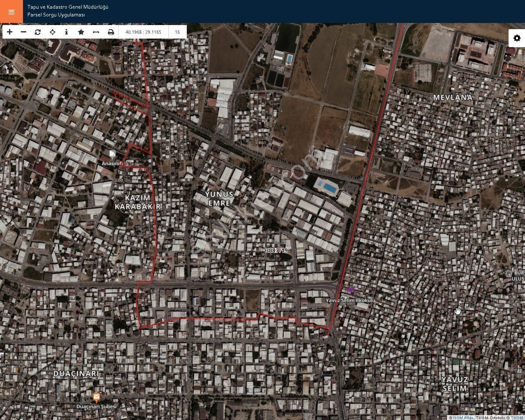Activate the crosshair locate tool

[53, 32]
